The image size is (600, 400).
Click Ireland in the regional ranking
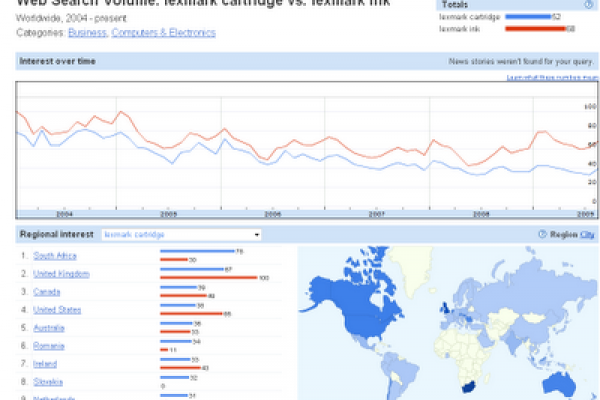pos(46,363)
